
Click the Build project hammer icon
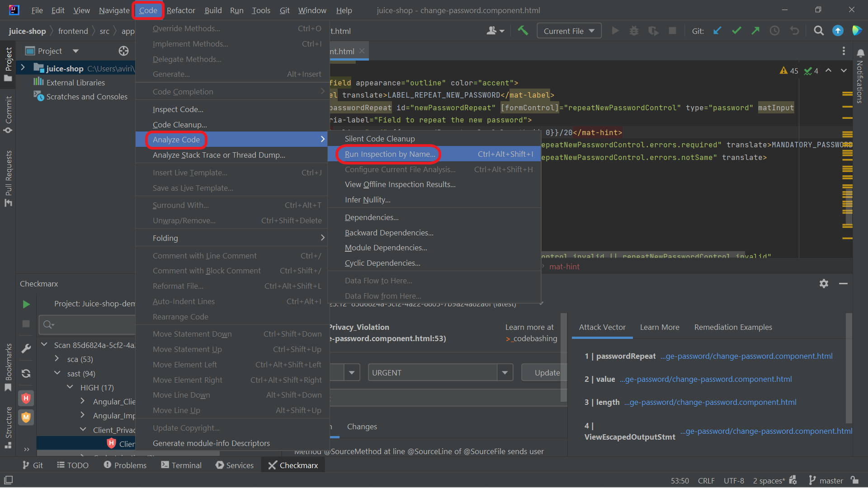point(523,31)
